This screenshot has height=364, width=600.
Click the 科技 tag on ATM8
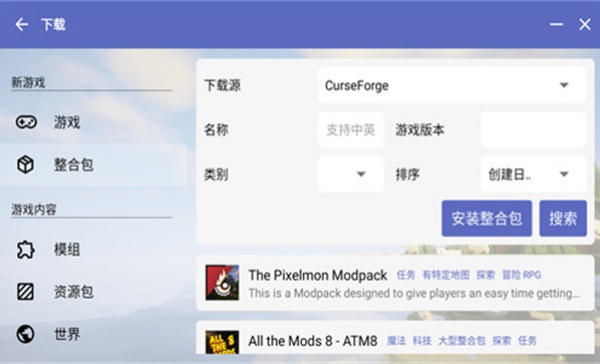pos(422,340)
